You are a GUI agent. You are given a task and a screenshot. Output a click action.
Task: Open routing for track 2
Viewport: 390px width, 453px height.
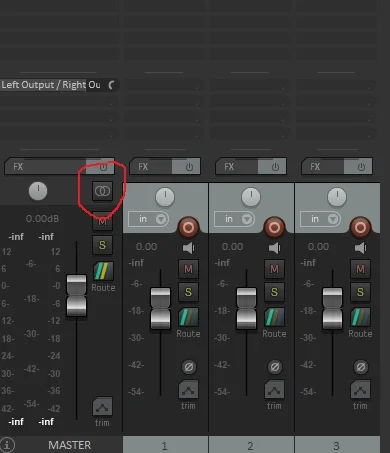pos(274,317)
